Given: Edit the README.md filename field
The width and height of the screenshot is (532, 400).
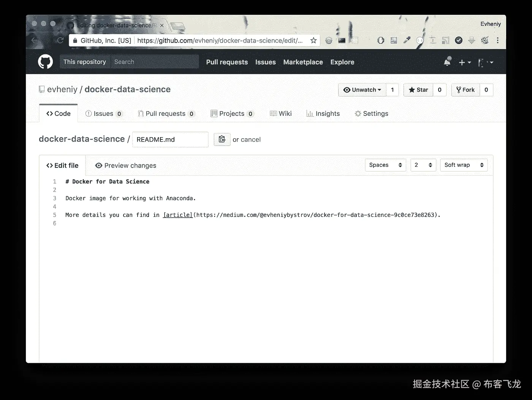Looking at the screenshot, I should [x=170, y=139].
